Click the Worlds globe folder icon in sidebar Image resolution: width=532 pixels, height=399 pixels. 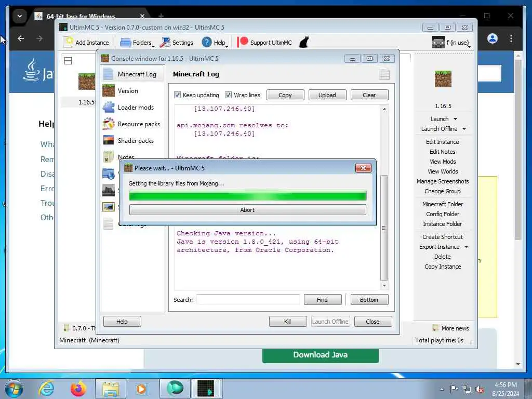[108, 174]
